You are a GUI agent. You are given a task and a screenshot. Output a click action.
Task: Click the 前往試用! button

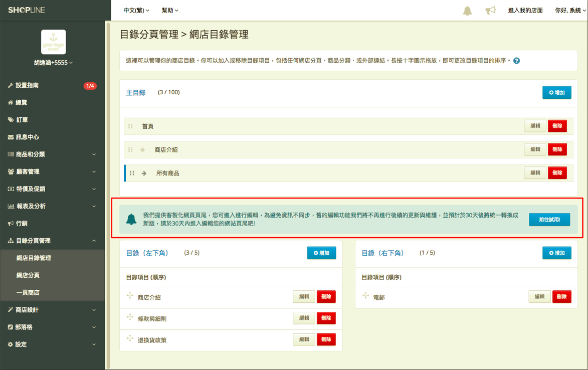click(x=549, y=220)
